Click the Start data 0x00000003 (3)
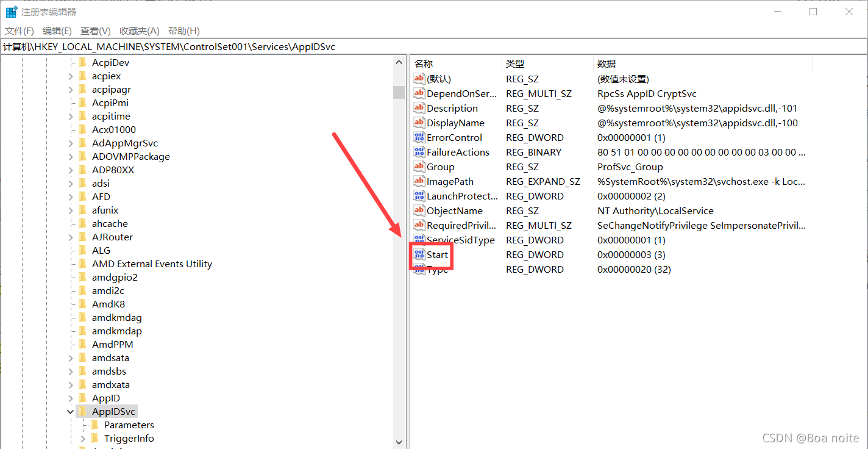 click(631, 254)
